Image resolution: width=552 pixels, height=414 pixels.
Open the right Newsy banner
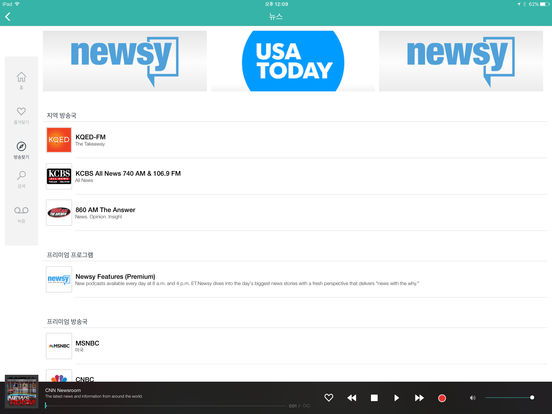(461, 61)
